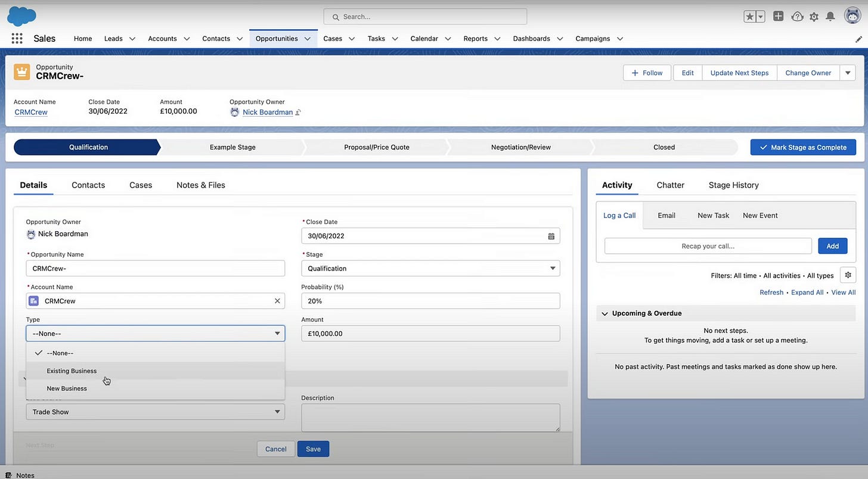The image size is (868, 479).
Task: Open the Tasks tab dropdown chevron
Action: click(395, 39)
